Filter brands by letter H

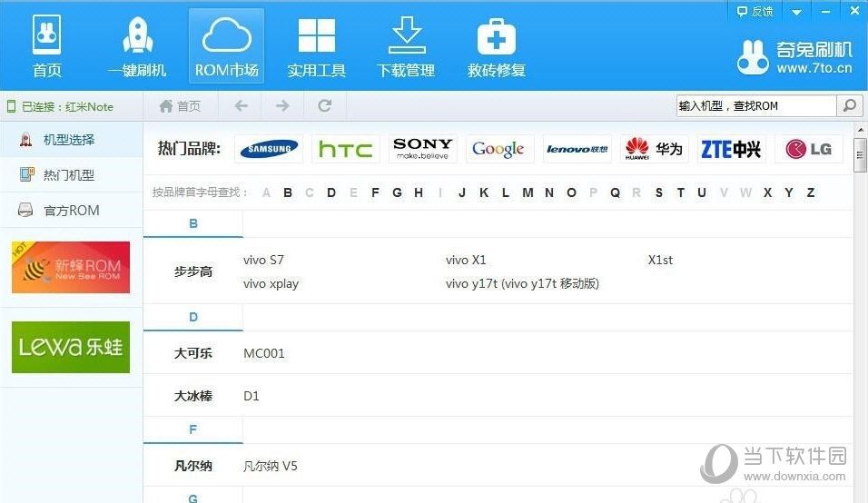(x=419, y=192)
